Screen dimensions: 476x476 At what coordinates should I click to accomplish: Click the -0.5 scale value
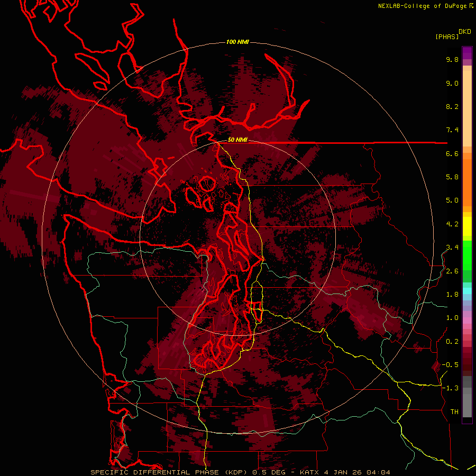point(450,365)
